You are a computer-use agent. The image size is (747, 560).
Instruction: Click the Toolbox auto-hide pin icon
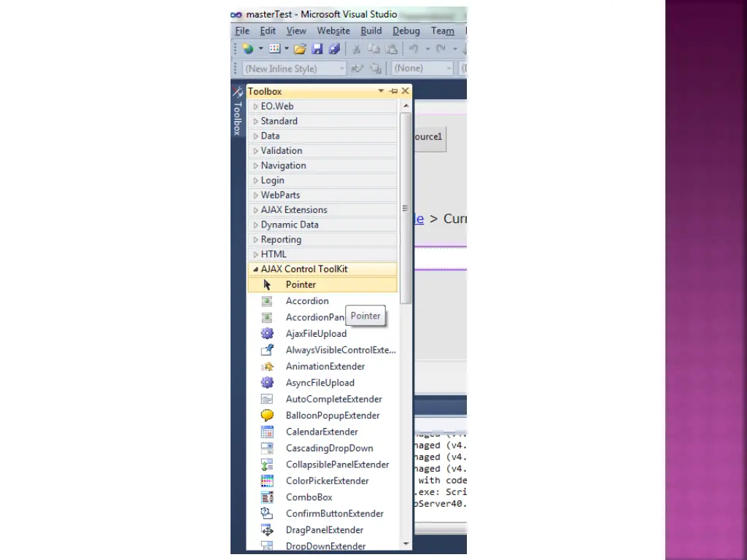click(393, 91)
